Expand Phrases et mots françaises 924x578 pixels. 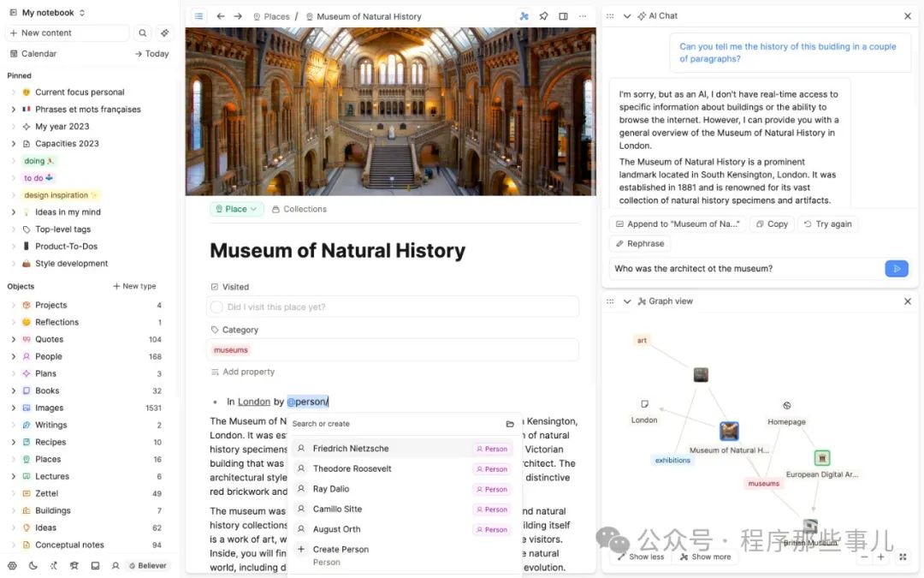[14, 109]
